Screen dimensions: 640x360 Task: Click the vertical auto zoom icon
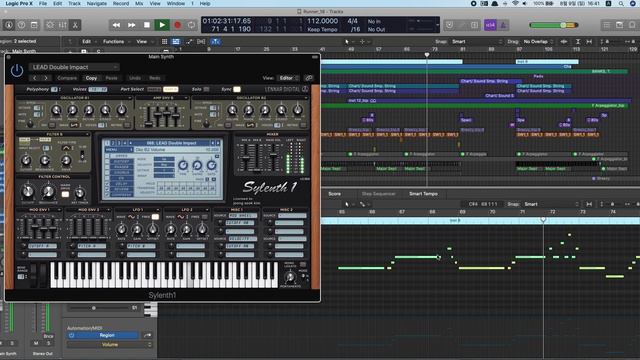[x=578, y=41]
